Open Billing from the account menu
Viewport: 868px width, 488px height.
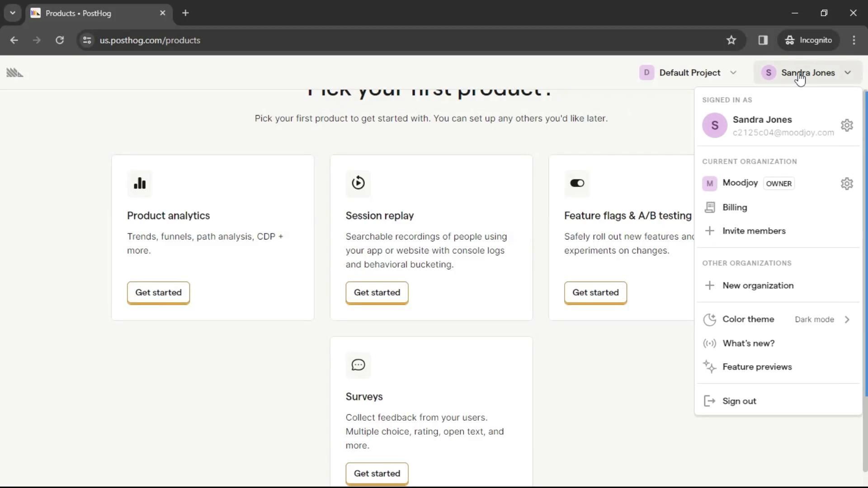click(735, 207)
